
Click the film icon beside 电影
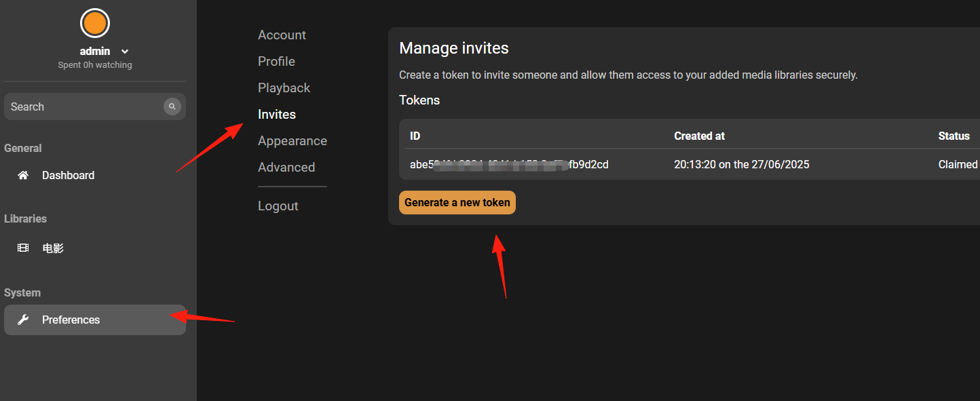tap(23, 248)
